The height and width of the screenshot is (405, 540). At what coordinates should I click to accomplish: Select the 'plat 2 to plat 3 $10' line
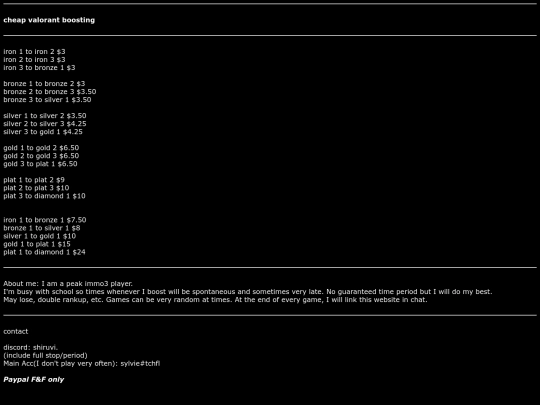36,188
